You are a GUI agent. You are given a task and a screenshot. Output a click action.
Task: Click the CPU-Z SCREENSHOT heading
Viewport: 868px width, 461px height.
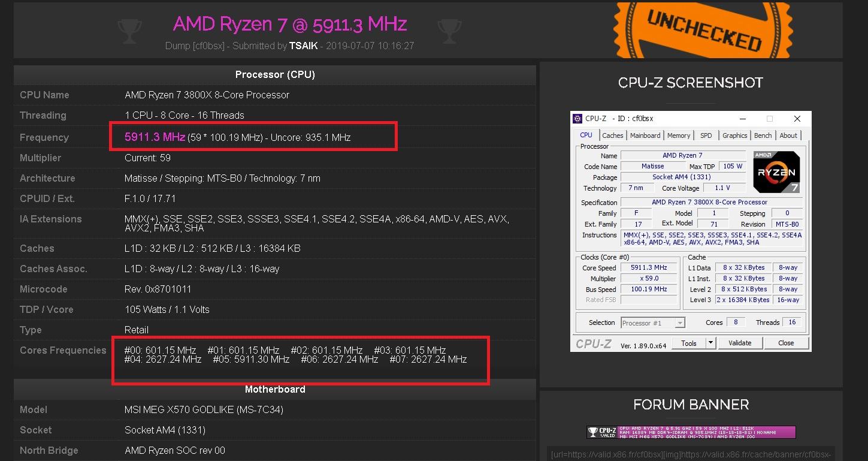coord(691,83)
